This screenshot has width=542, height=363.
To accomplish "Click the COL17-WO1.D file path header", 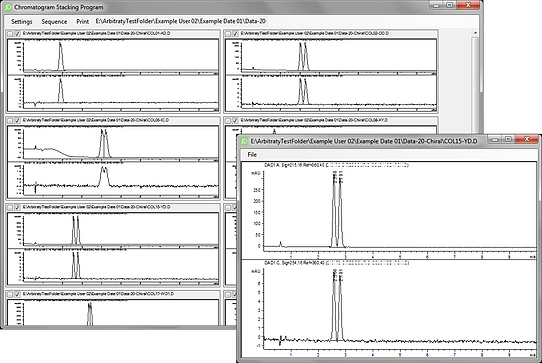I will pyautogui.click(x=98, y=294).
